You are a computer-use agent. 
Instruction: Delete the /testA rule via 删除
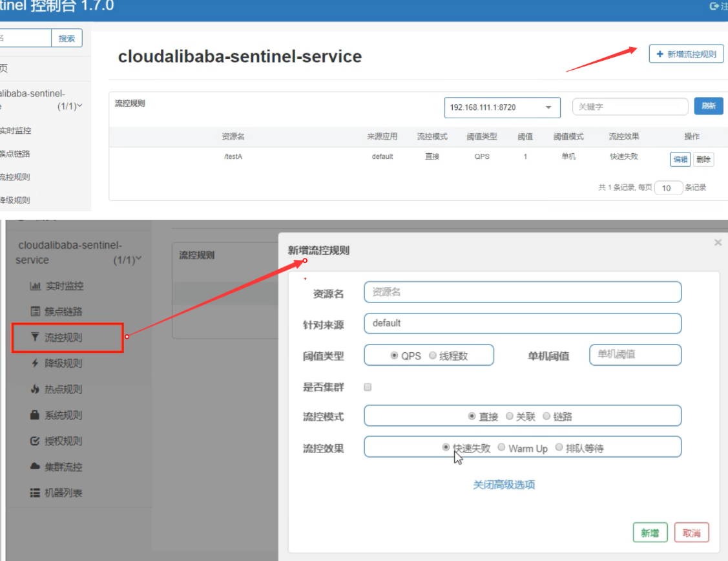click(703, 159)
